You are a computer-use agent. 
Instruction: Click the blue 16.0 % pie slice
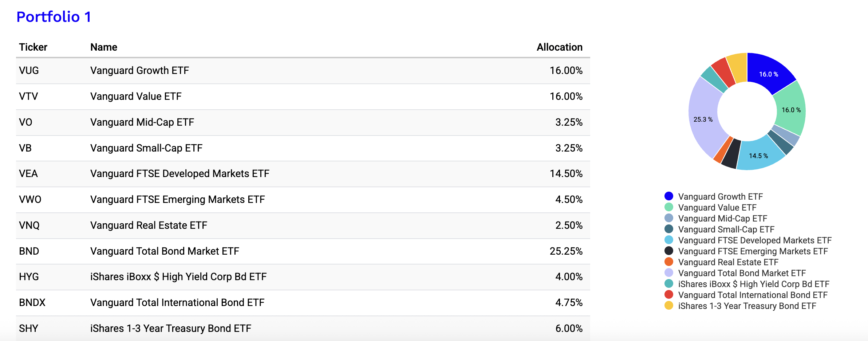pyautogui.click(x=768, y=74)
